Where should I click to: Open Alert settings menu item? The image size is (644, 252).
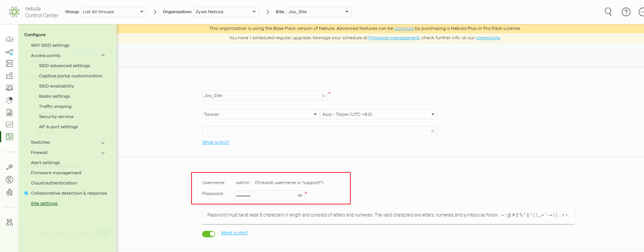coord(45,163)
